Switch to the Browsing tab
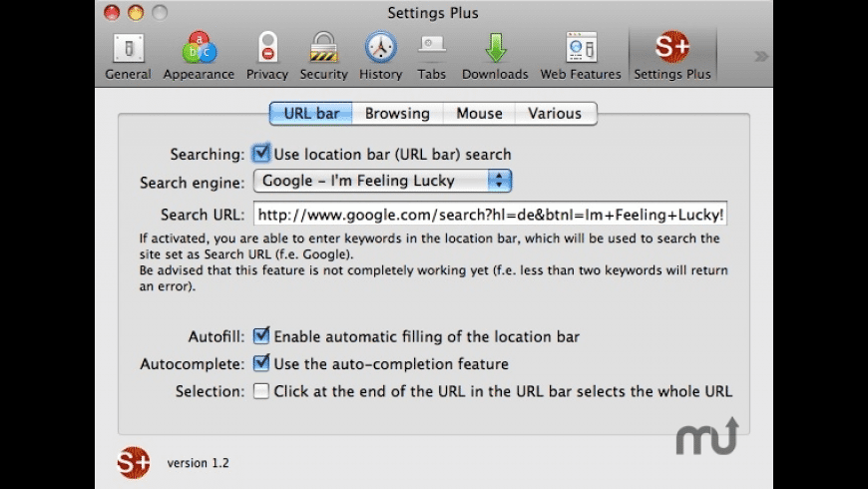Image resolution: width=868 pixels, height=489 pixels. click(x=397, y=114)
